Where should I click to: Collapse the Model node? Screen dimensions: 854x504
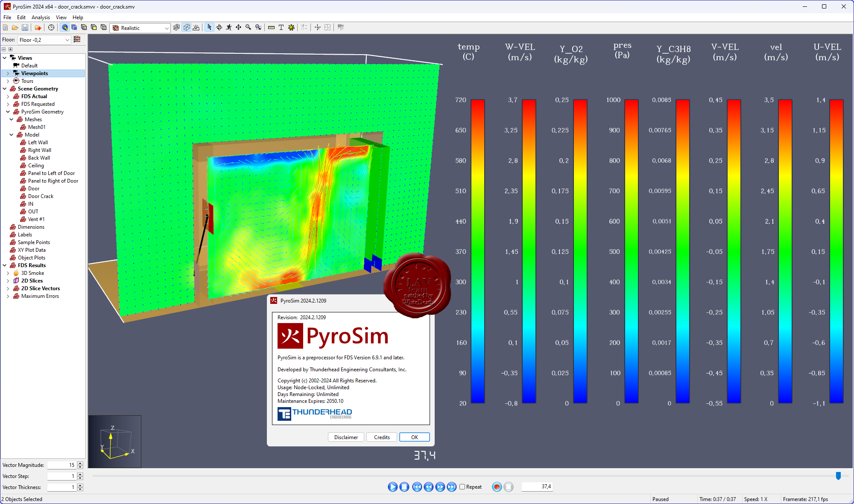pyautogui.click(x=11, y=135)
